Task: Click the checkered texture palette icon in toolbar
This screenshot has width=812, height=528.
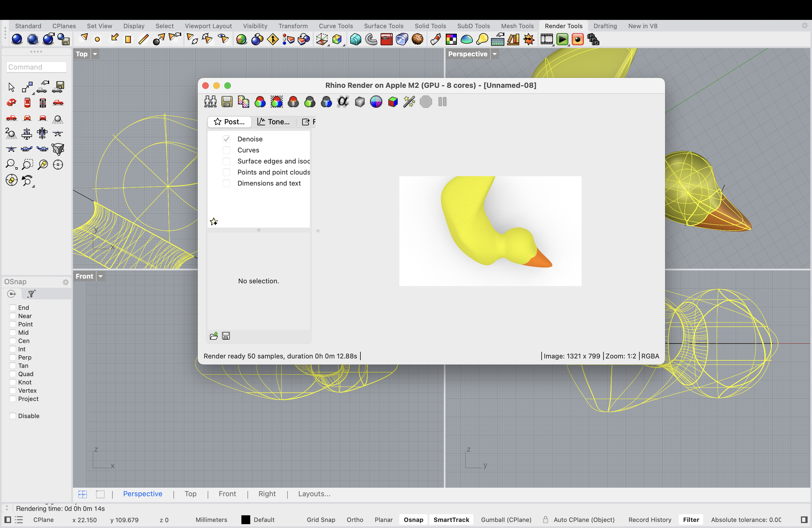Action: point(451,39)
